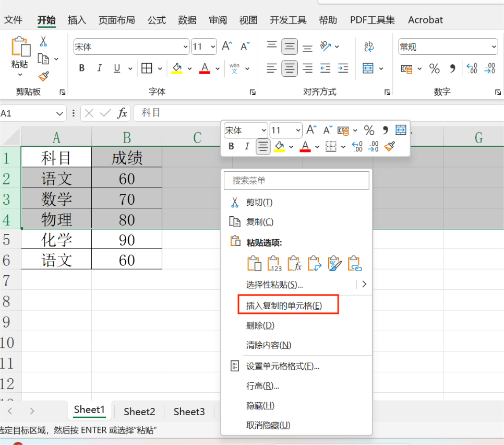
Task: Open the font group dialog launcher
Action: (x=253, y=92)
